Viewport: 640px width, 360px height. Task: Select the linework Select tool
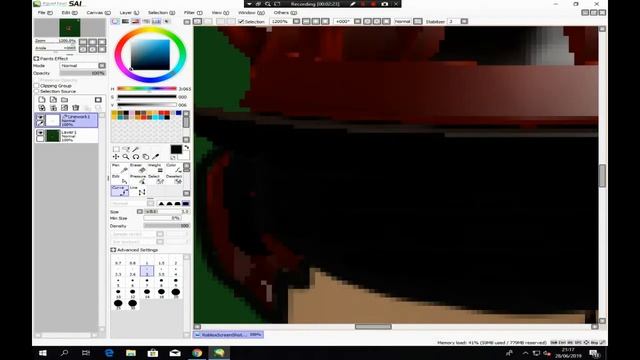click(156, 179)
